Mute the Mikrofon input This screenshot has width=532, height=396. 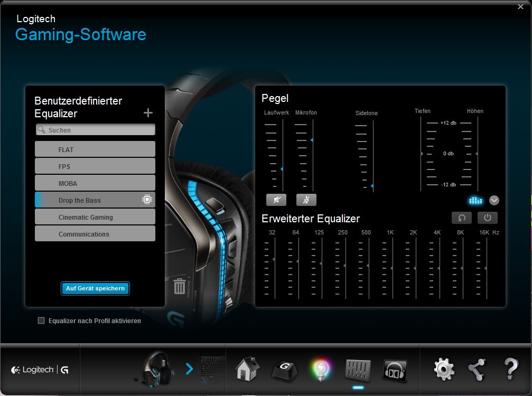(x=306, y=200)
